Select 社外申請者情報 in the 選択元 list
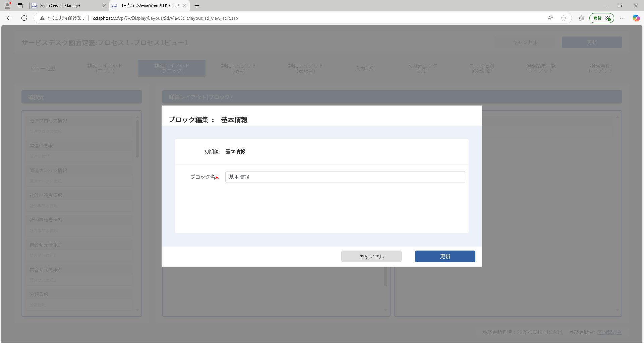 point(79,201)
